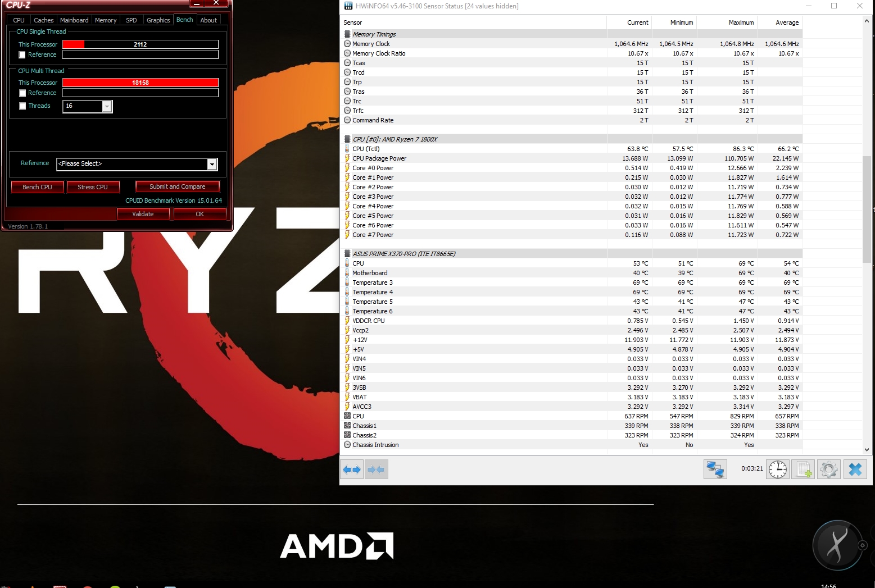Reset the elapsed-time clock icon in HWiNFO
Image resolution: width=875 pixels, height=588 pixels.
point(778,470)
